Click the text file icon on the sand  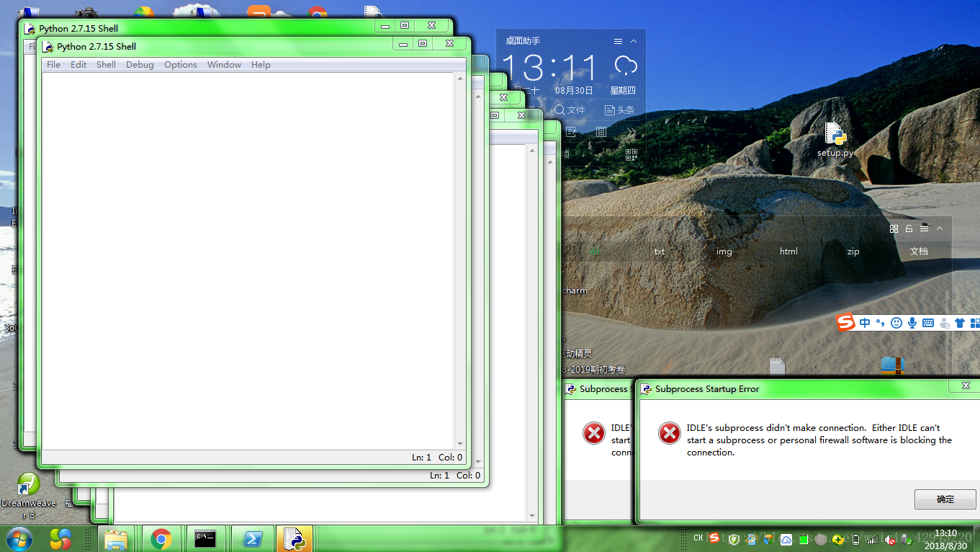click(x=776, y=367)
